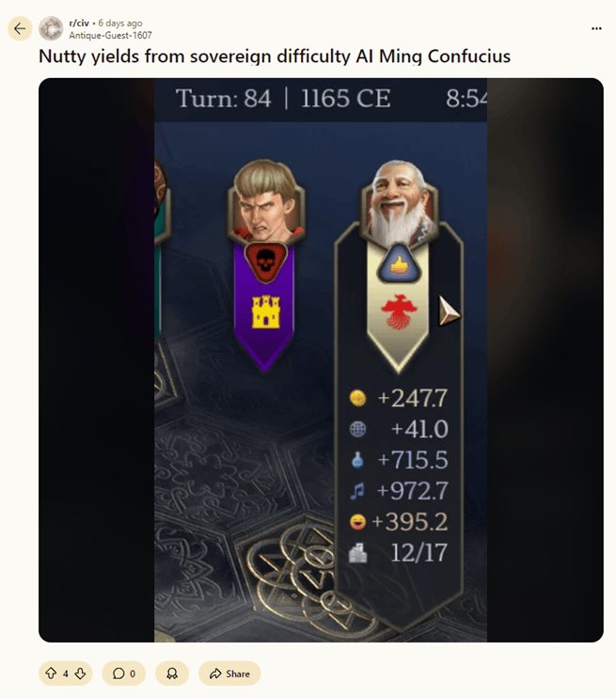Screen dimensions: 616x698
Task: Click the angry leader portrait
Action: point(266,200)
